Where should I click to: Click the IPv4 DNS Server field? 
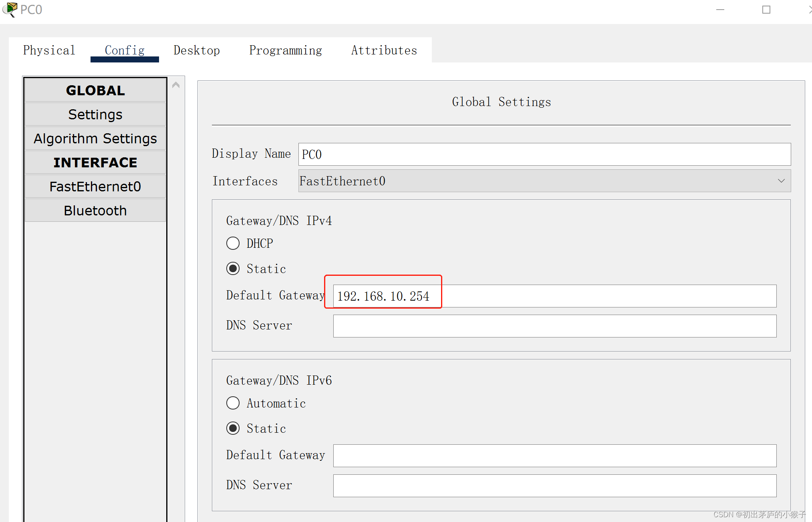pos(555,326)
